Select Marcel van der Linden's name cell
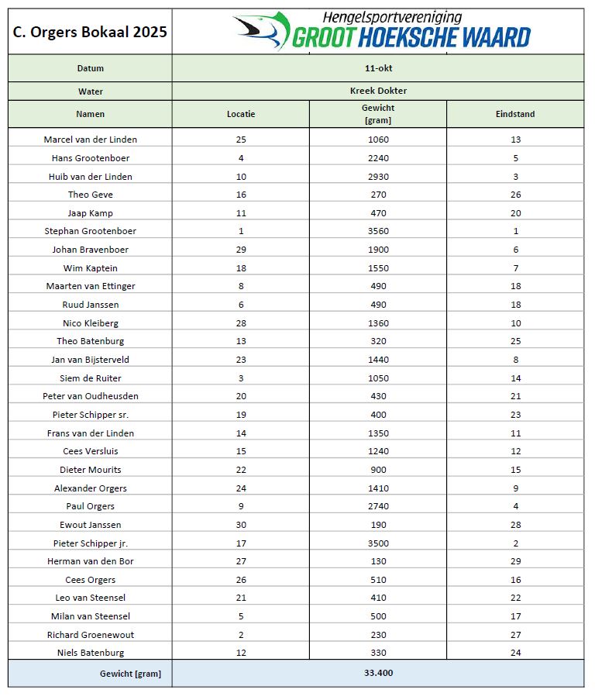 (90, 140)
